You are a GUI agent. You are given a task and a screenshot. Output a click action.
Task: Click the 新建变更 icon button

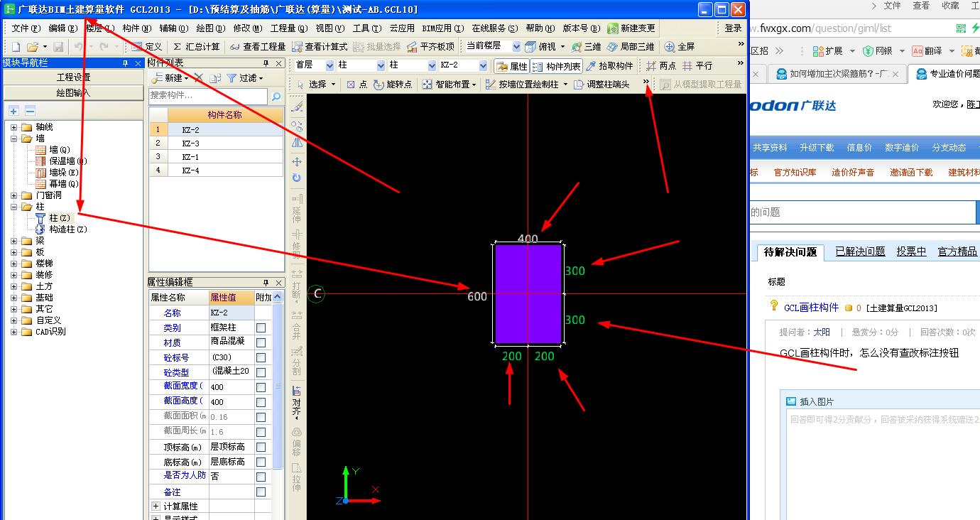coord(631,28)
